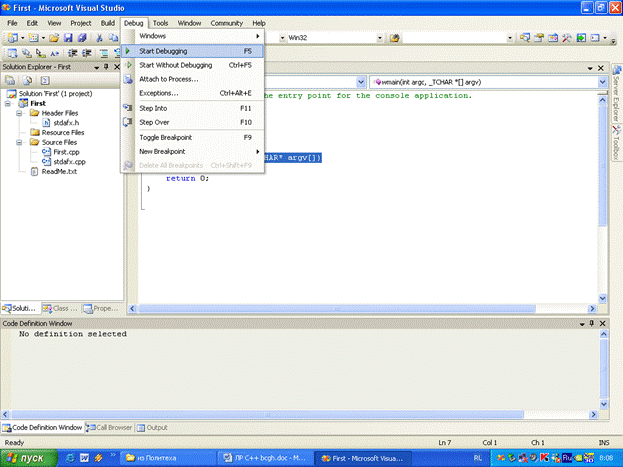Image resolution: width=623 pixels, height=467 pixels.
Task: Click Display Parameter Info icon in text toolbar
Action: (27, 53)
